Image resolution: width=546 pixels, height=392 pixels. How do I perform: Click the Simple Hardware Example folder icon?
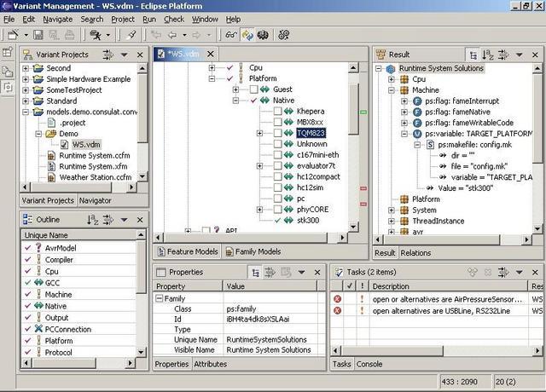pyautogui.click(x=38, y=79)
